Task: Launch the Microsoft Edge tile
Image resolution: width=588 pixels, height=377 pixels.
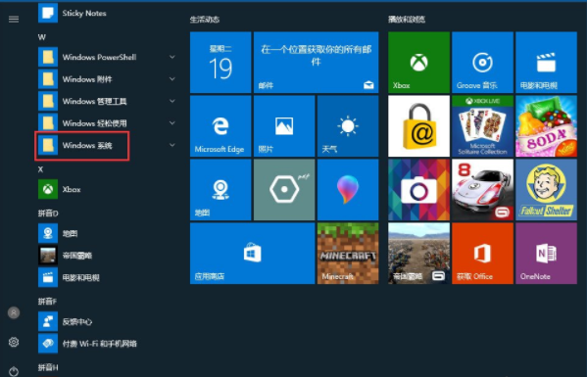Action: click(x=220, y=126)
